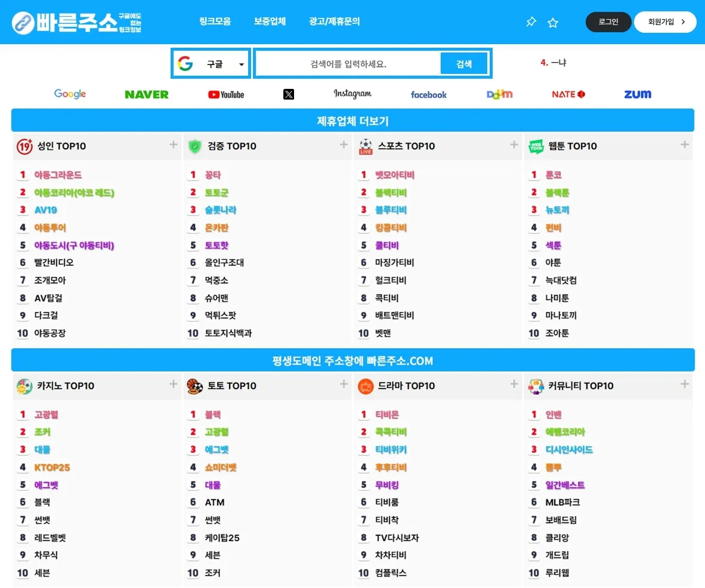The height and width of the screenshot is (588, 705).
Task: Expand the 웹툰 TOP10 list with plus
Action: tap(684, 144)
